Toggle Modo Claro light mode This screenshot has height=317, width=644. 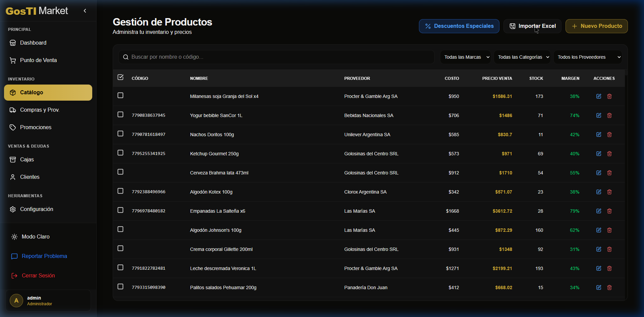coord(48,237)
